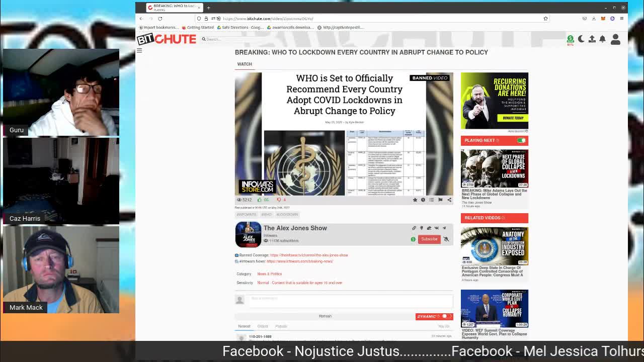Viewport: 644px width, 362px height.
Task: Click the channel Telegram icon
Action: pyautogui.click(x=444, y=228)
